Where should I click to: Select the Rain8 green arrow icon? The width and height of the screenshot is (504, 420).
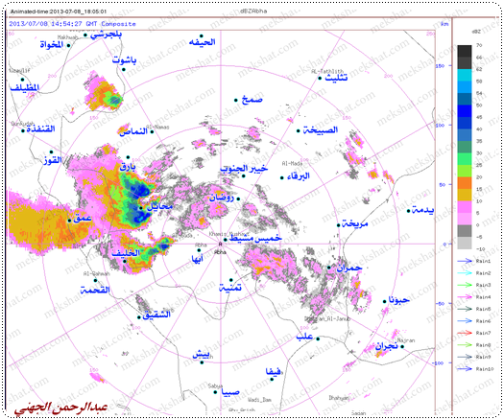pos(465,345)
